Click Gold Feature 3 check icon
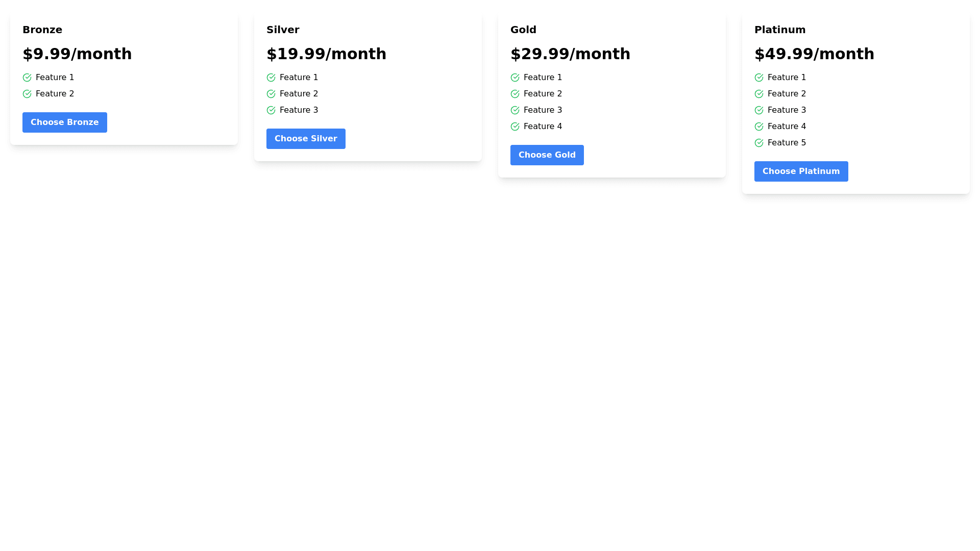The image size is (980, 551). click(x=515, y=110)
